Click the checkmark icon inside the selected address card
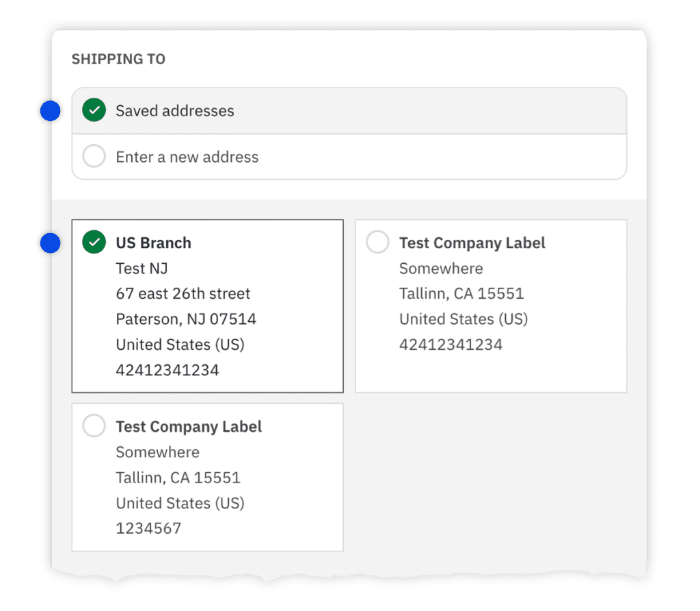700x611 pixels. tap(94, 243)
